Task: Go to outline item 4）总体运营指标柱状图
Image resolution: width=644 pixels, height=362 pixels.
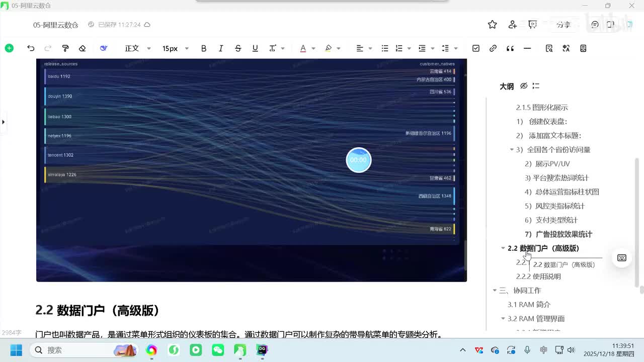Action: click(562, 192)
